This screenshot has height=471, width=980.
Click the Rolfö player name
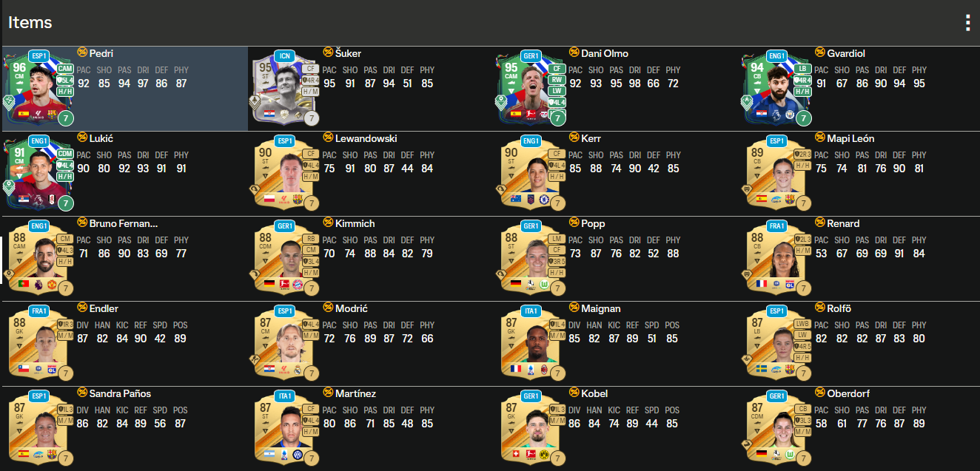pos(839,308)
